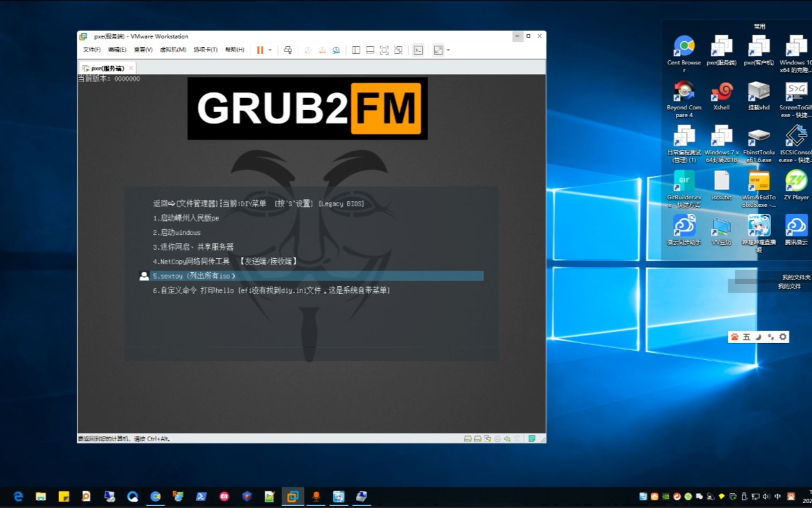Select GRUB entry 3.迷你网启、共享服务器
The image size is (812, 508).
click(193, 247)
